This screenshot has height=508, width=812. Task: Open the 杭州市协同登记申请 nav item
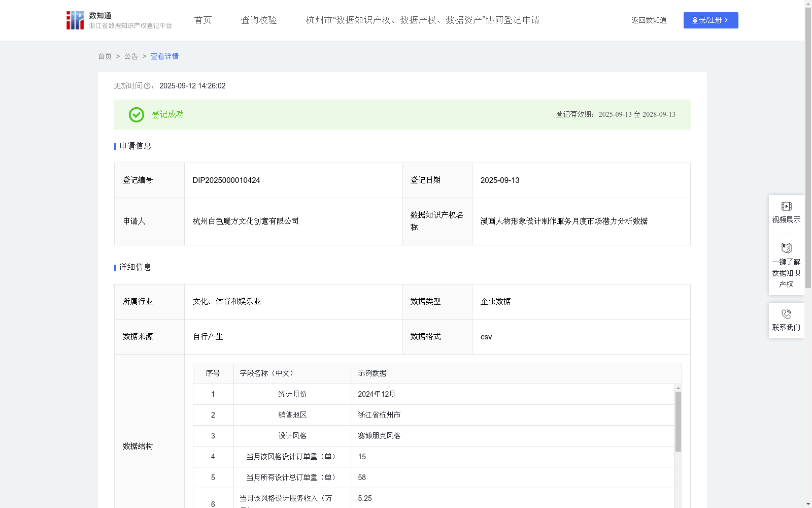pyautogui.click(x=423, y=20)
